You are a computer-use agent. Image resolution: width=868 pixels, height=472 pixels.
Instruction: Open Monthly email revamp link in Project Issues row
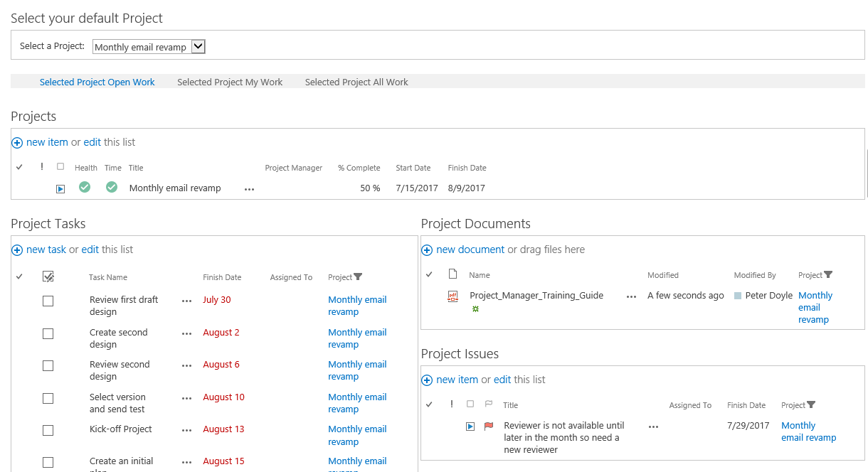tap(808, 431)
